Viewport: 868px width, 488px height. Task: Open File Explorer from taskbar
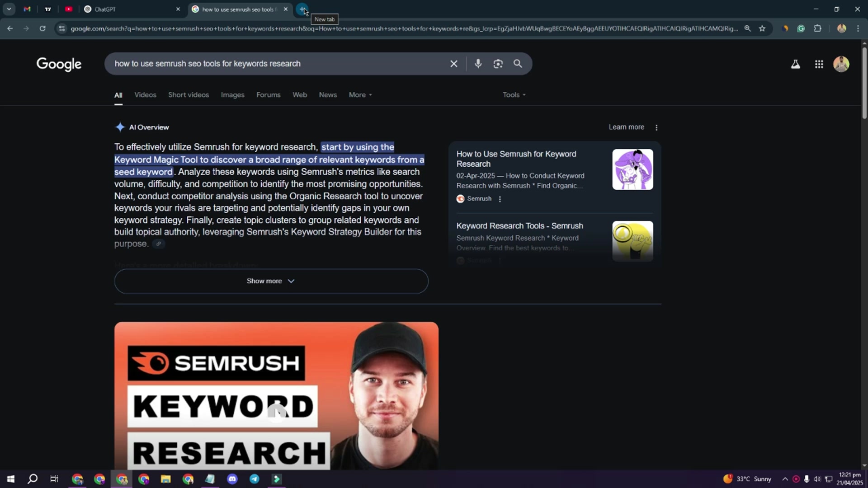click(x=165, y=479)
